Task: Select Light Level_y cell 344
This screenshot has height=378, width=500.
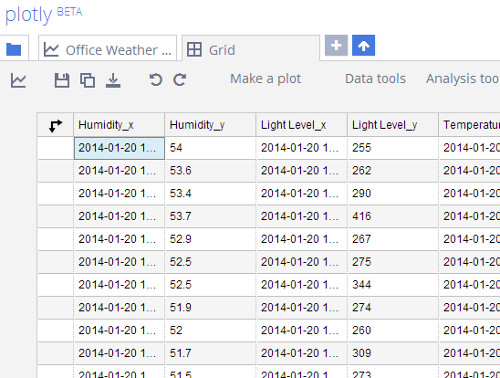Action: click(393, 285)
